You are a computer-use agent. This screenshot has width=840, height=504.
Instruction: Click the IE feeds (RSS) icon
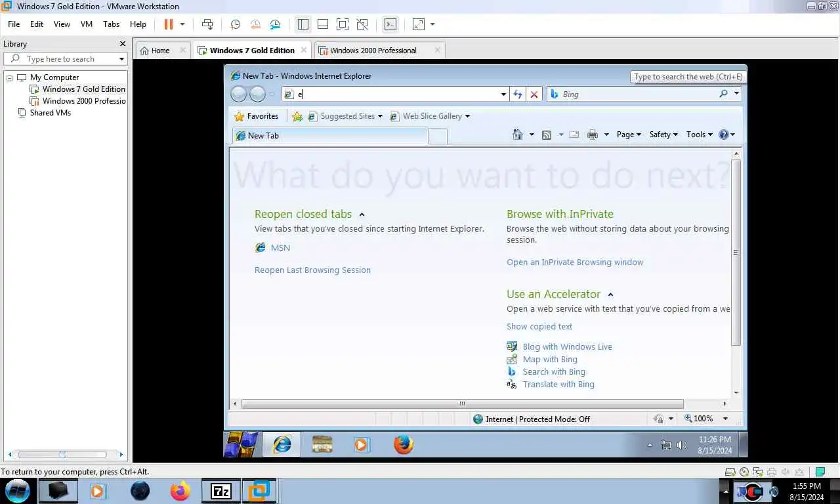coord(547,135)
